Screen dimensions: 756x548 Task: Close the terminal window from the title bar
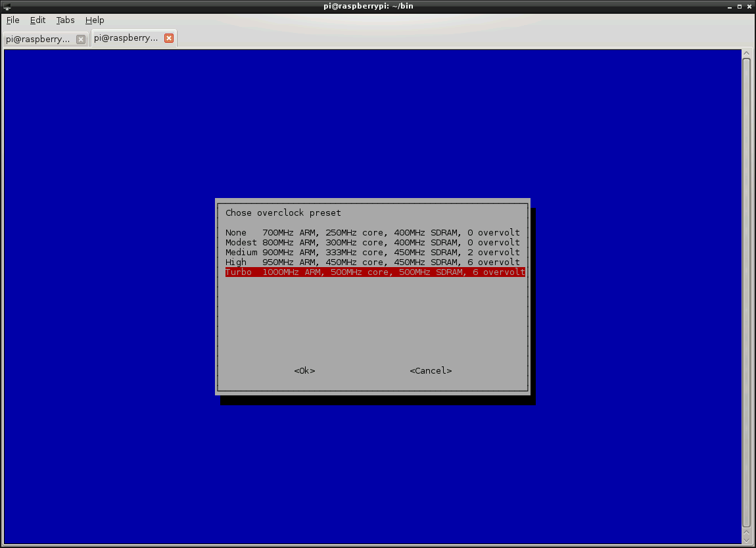[749, 6]
